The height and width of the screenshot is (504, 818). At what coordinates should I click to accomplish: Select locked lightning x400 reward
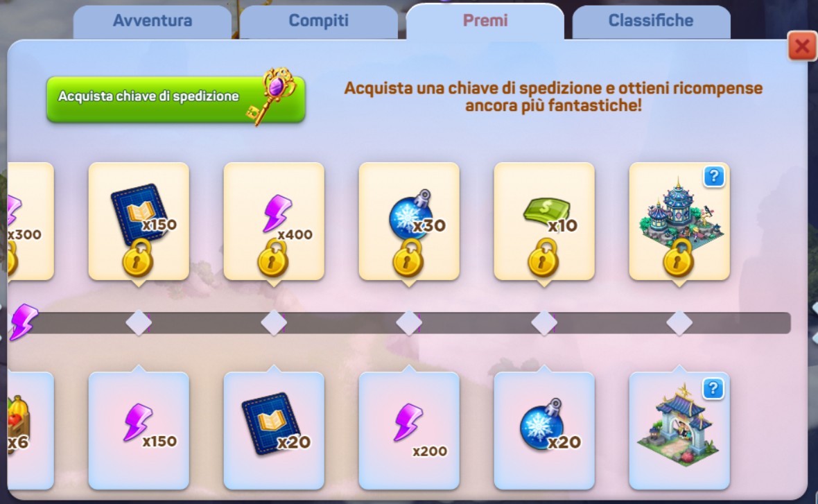pos(274,221)
